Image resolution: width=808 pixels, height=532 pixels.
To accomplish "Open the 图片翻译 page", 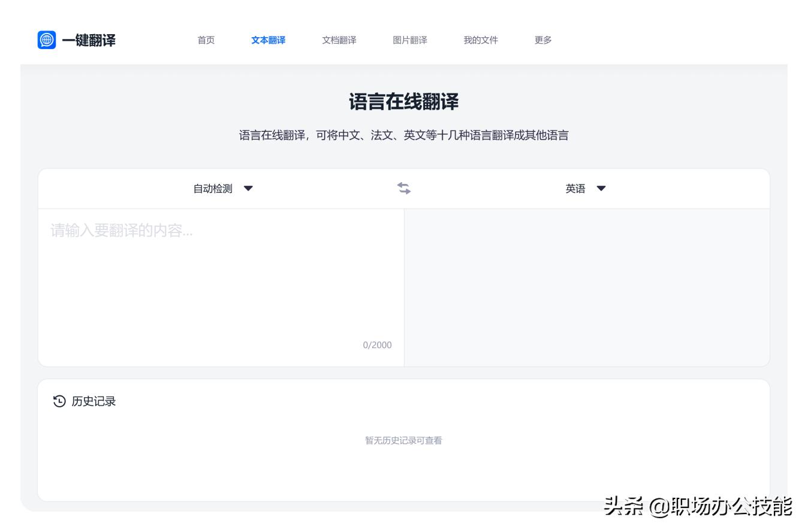I will tap(409, 40).
